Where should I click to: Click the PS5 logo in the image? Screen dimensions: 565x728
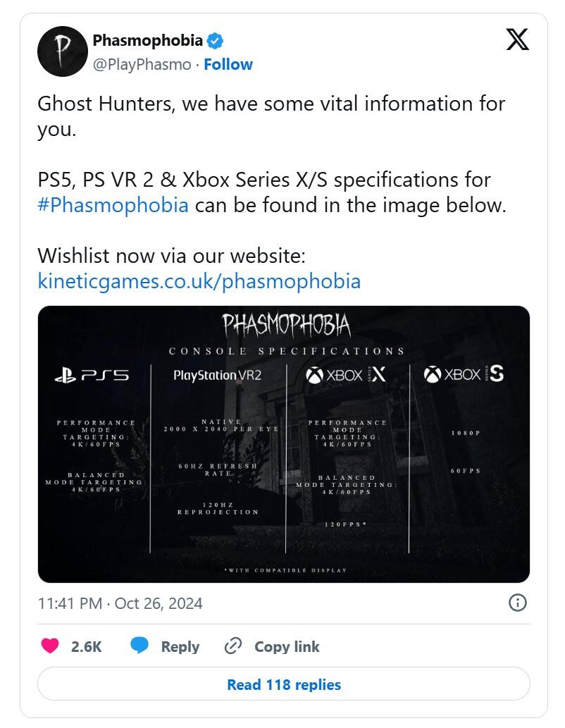point(92,376)
